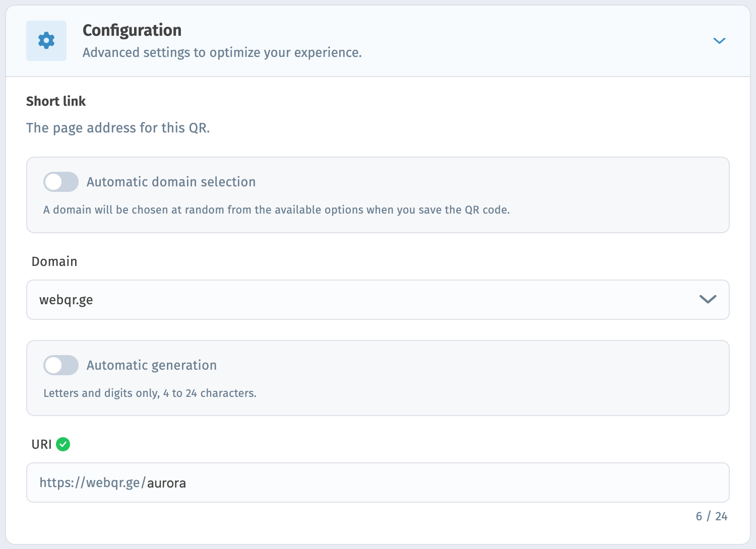The height and width of the screenshot is (549, 756).
Task: Focus the URI input field containing aurora
Action: click(x=378, y=483)
